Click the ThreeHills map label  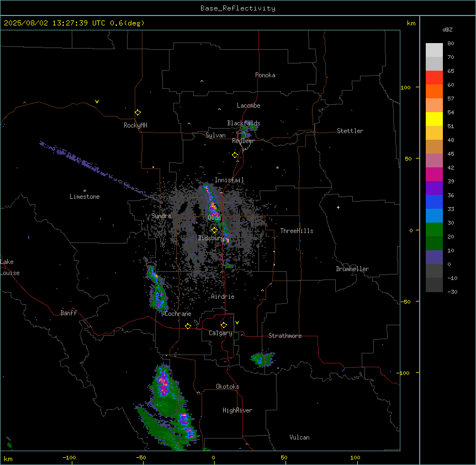[297, 231]
